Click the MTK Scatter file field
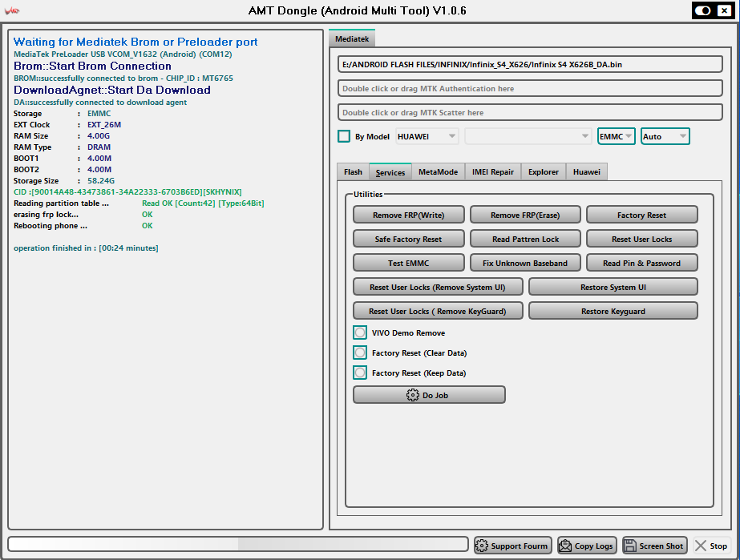The height and width of the screenshot is (560, 740). click(x=530, y=112)
